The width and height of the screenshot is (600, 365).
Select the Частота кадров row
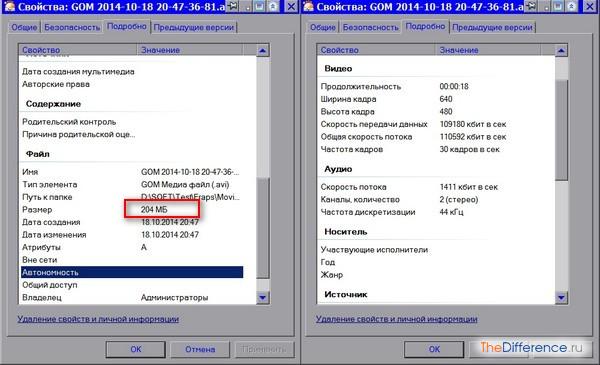430,149
